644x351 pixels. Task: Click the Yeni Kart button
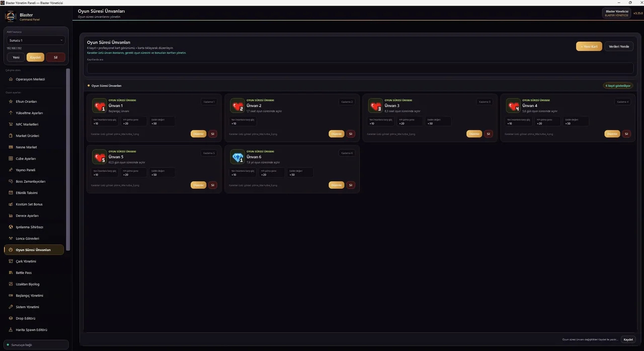(x=589, y=46)
